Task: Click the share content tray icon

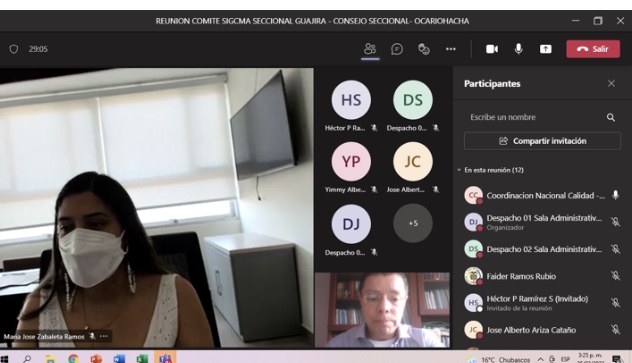Action: (x=545, y=49)
